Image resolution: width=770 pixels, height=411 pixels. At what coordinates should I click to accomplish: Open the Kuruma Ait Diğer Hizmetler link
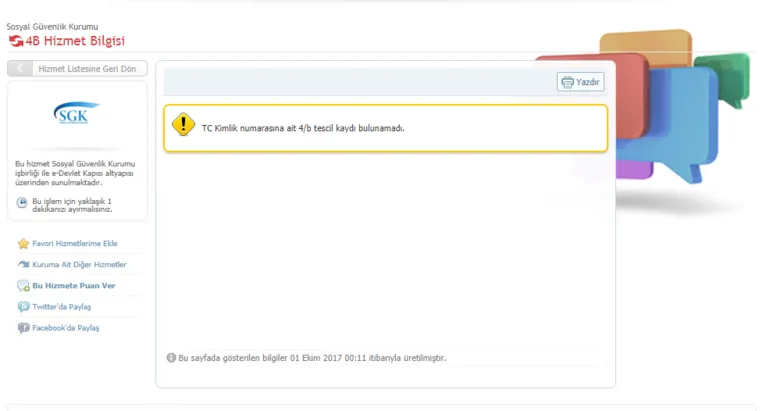click(79, 265)
